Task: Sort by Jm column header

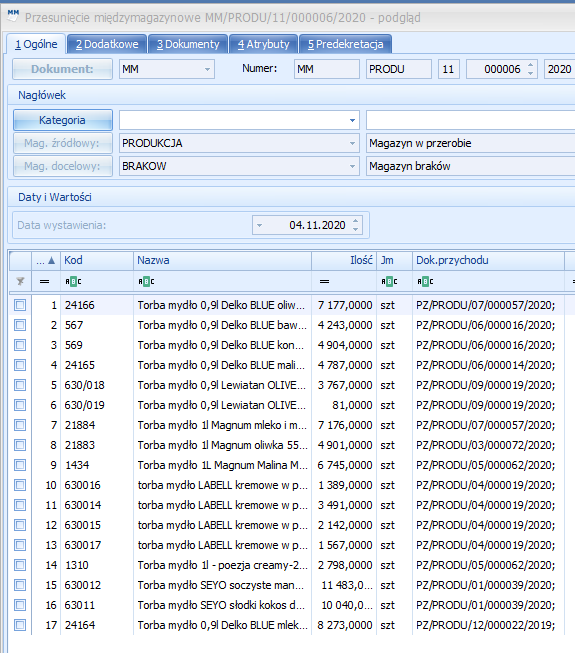Action: tap(394, 260)
